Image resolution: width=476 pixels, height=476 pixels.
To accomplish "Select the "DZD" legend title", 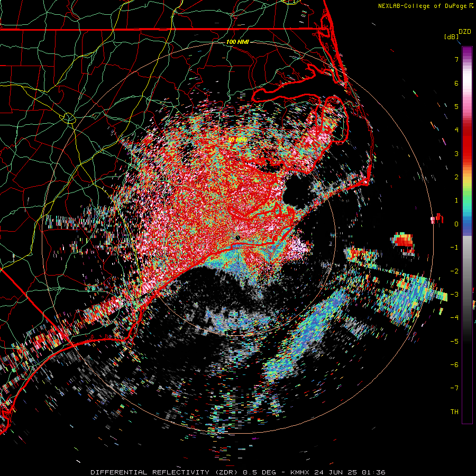I will point(465,32).
